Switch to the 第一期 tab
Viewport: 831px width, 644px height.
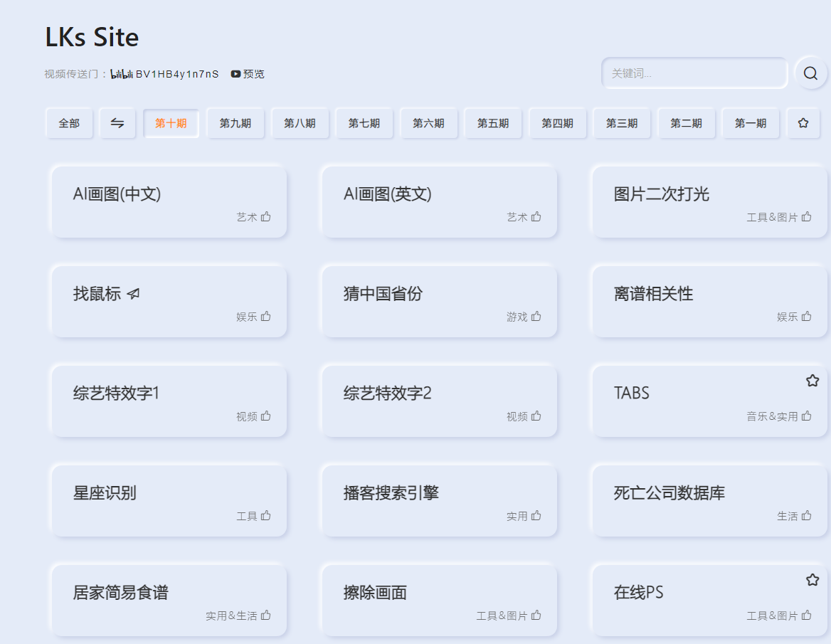[x=751, y=123]
